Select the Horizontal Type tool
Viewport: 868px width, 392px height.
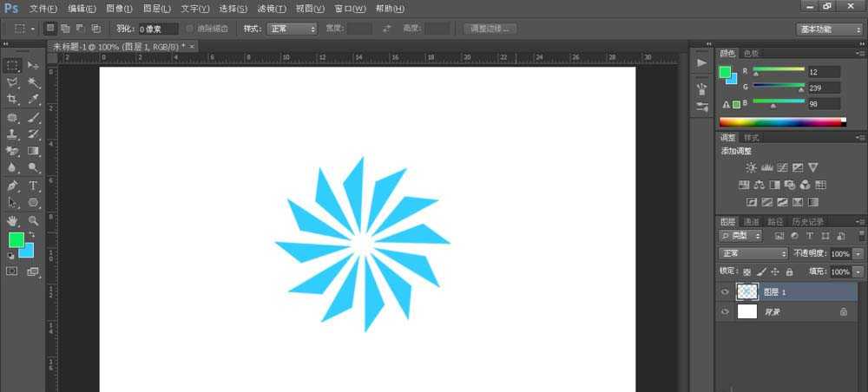click(33, 186)
